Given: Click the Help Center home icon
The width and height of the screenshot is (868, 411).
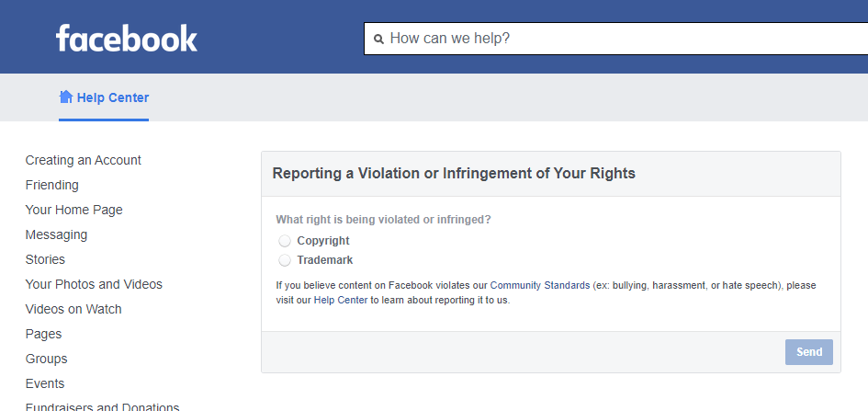Looking at the screenshot, I should 66,97.
